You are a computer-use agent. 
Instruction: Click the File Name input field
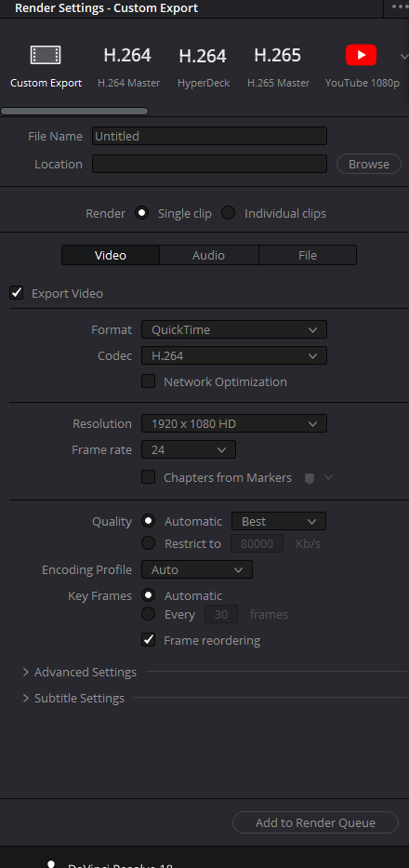click(x=209, y=136)
